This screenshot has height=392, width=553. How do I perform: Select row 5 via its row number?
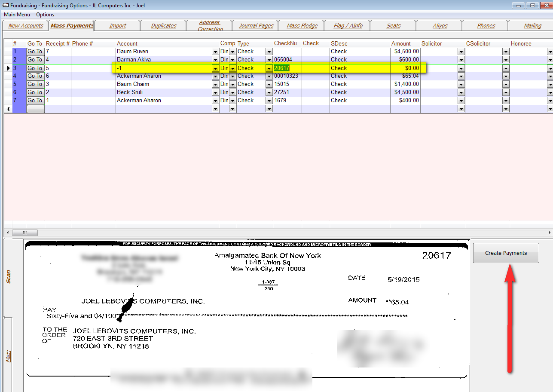click(19, 84)
